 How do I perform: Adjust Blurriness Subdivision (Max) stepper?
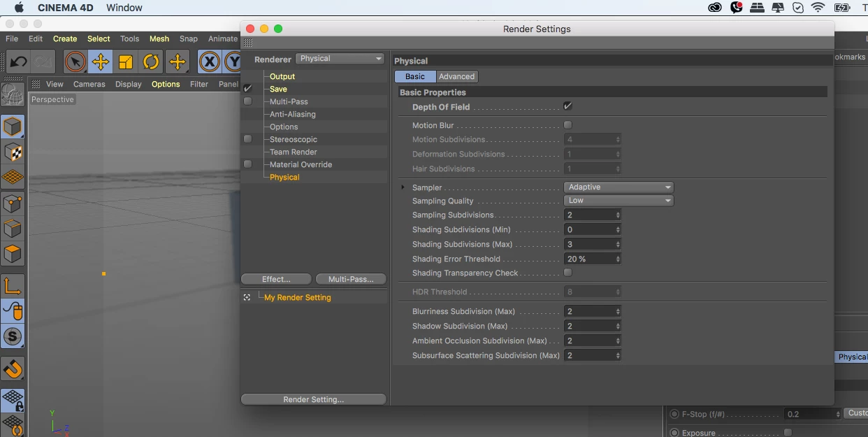(618, 312)
